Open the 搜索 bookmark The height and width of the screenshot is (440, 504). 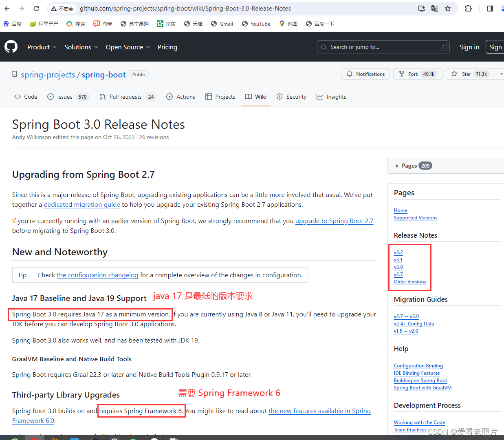tap(76, 24)
